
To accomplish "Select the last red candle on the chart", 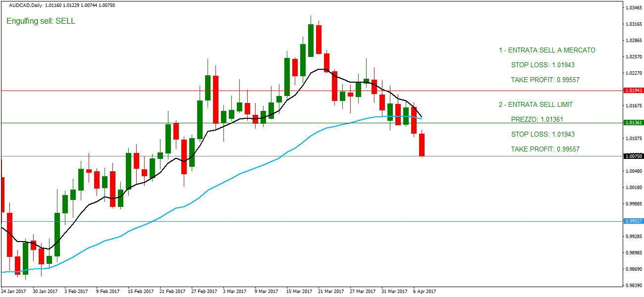I will click(x=422, y=145).
